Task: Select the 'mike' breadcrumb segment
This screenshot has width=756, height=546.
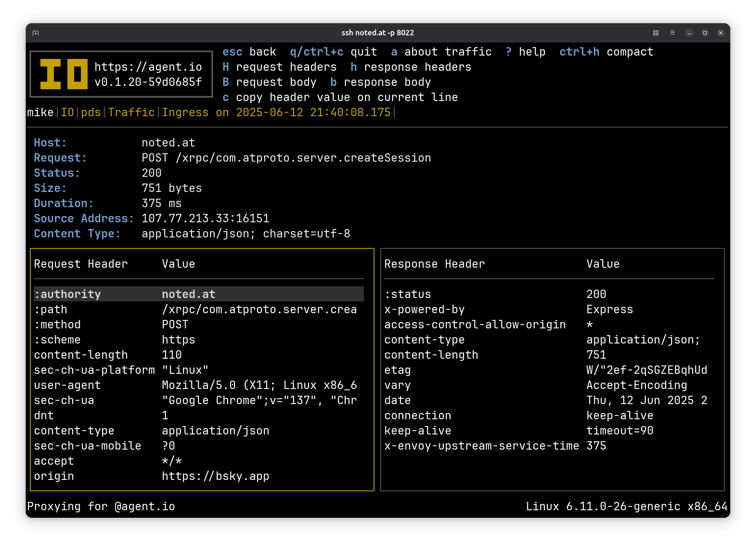Action: [40, 112]
